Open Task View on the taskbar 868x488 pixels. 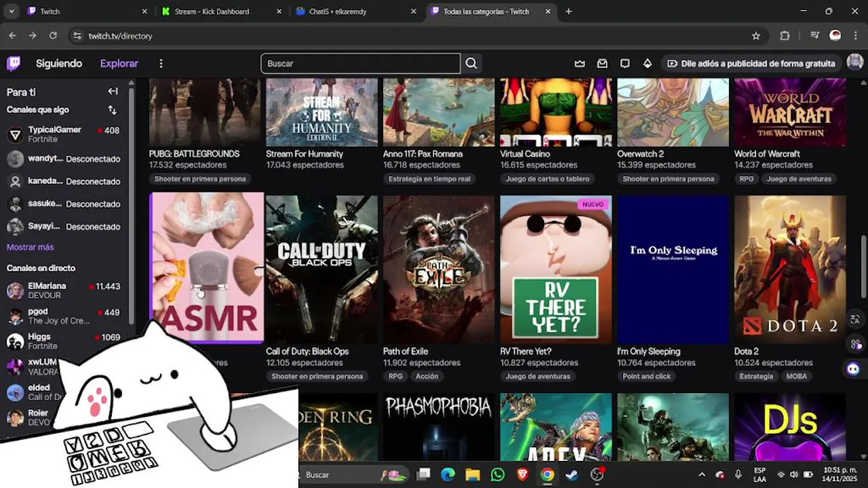click(423, 475)
